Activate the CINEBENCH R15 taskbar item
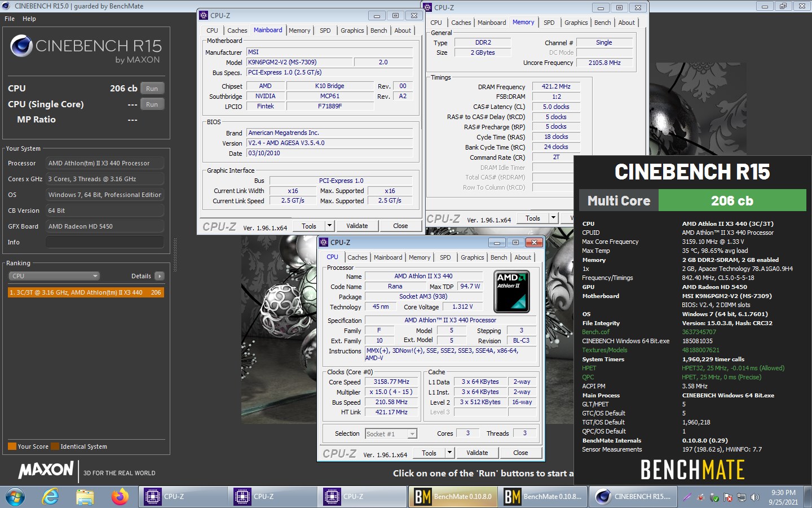The height and width of the screenshot is (508, 812). point(633,497)
